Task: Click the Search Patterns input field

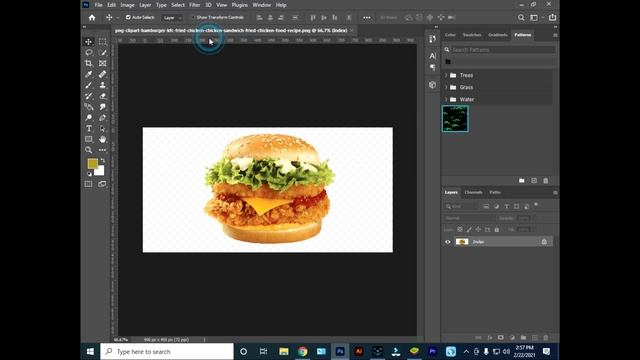Action: tap(502, 50)
